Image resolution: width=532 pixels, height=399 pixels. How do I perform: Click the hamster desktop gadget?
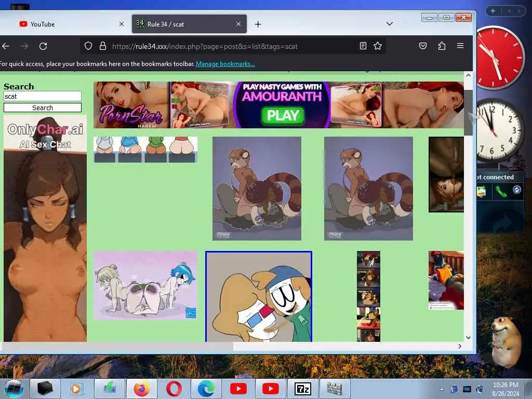pyautogui.click(x=506, y=342)
